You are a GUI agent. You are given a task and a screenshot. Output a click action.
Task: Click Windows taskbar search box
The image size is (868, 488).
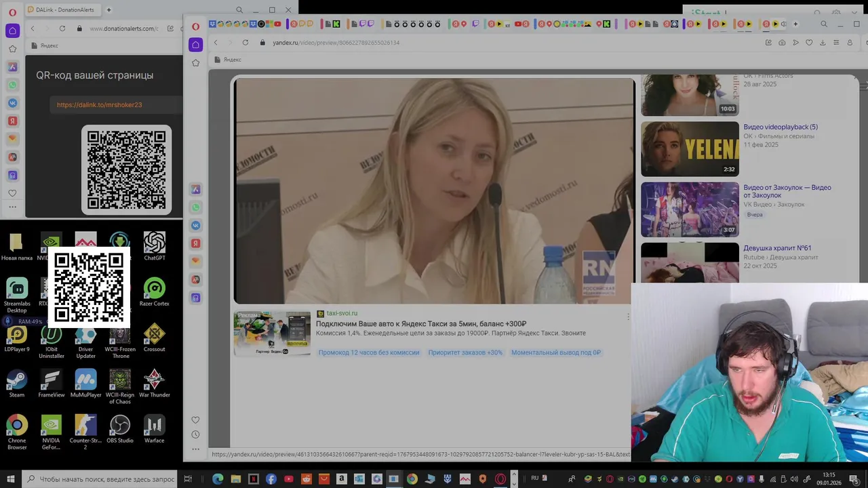(100, 479)
